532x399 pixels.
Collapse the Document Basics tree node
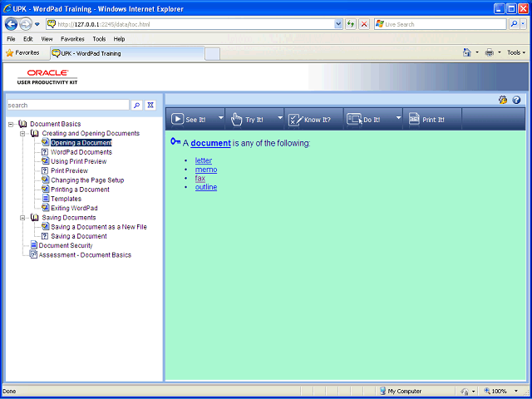tap(11, 124)
